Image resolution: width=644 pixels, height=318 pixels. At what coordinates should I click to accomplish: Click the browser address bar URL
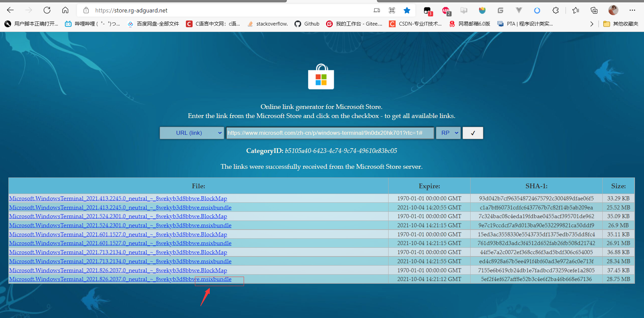131,10
